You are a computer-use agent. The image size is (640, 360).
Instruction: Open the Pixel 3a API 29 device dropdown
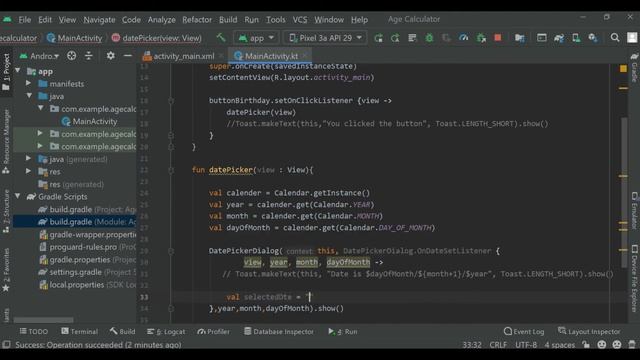click(x=325, y=38)
